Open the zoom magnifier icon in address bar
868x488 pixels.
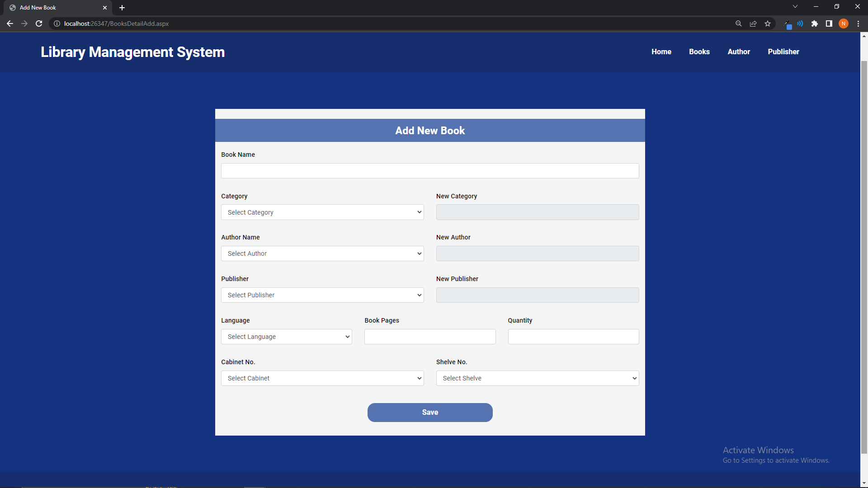(x=739, y=23)
